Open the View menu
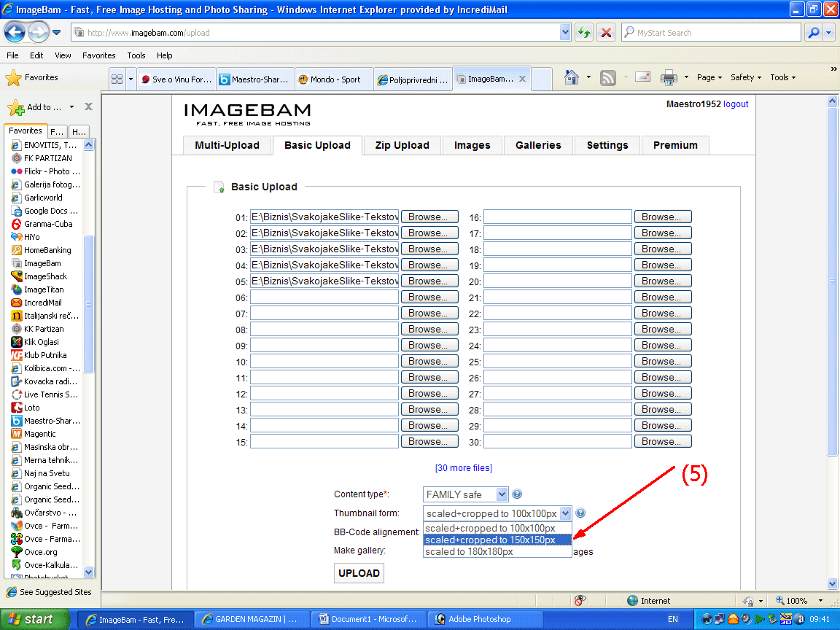This screenshot has height=630, width=840. 63,55
